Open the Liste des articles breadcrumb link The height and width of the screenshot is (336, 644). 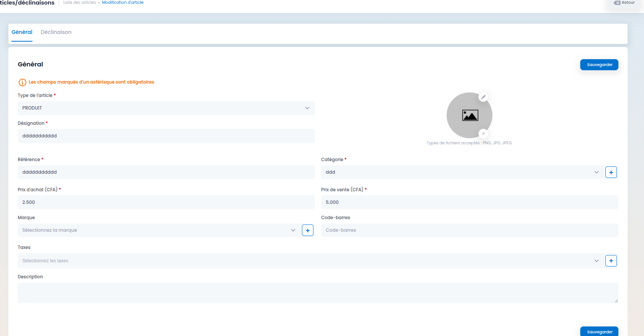click(79, 3)
